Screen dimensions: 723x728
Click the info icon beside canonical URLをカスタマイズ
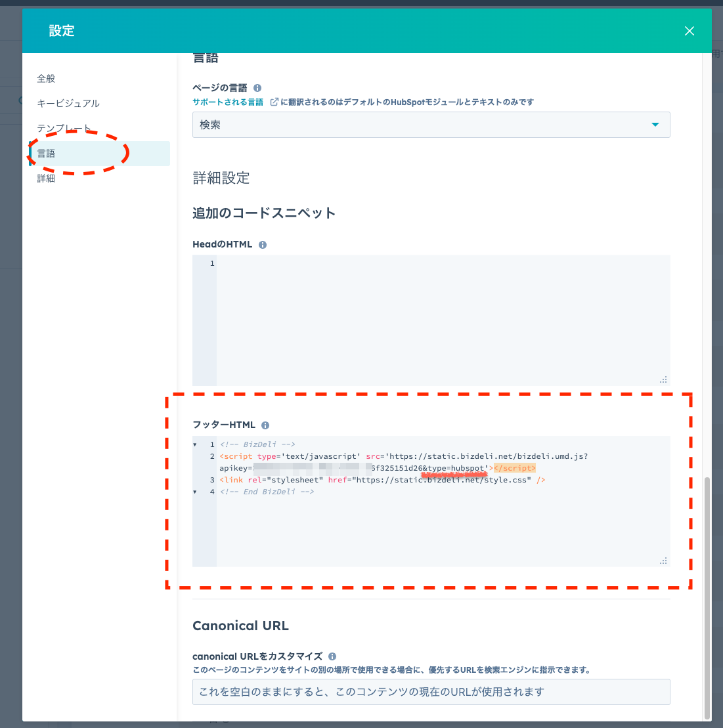coord(332,656)
